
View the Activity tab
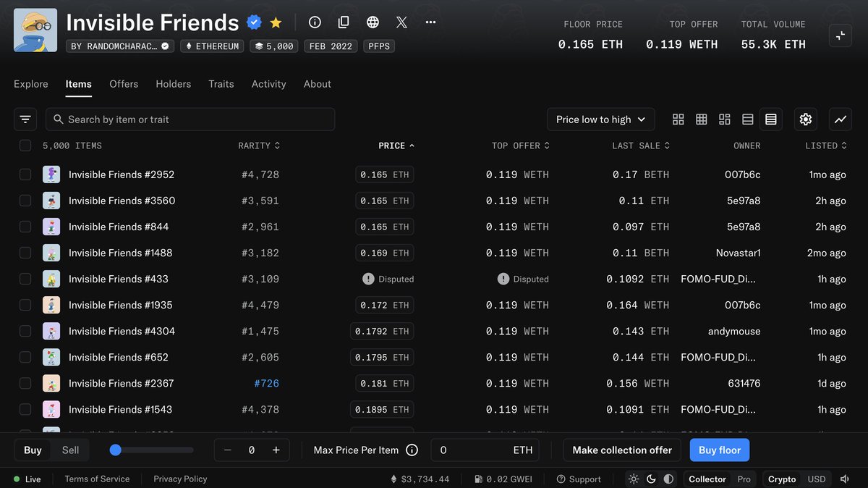click(269, 84)
